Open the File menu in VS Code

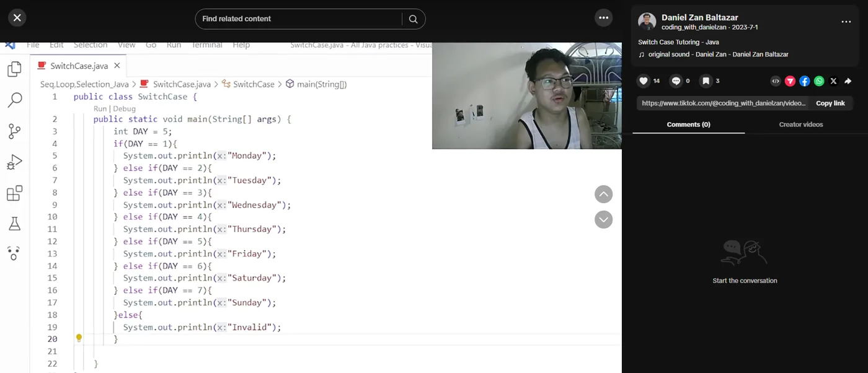pos(33,45)
